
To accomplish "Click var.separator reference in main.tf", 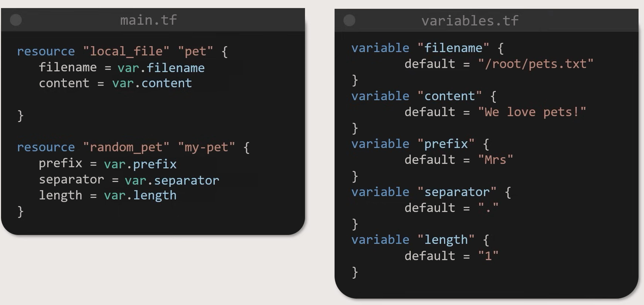I will [x=172, y=180].
